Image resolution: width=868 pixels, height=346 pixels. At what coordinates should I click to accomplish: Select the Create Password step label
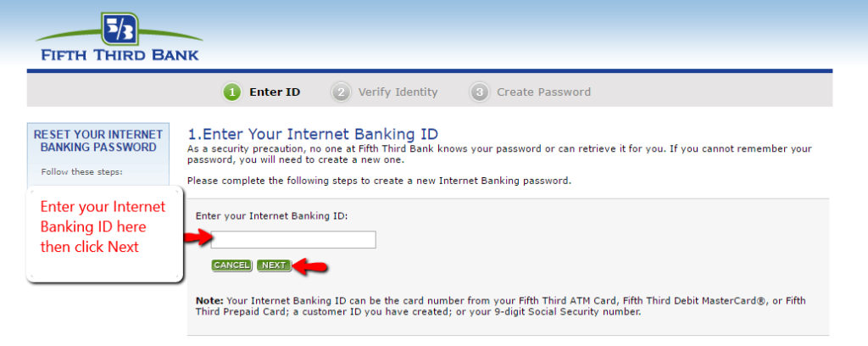pyautogui.click(x=543, y=92)
